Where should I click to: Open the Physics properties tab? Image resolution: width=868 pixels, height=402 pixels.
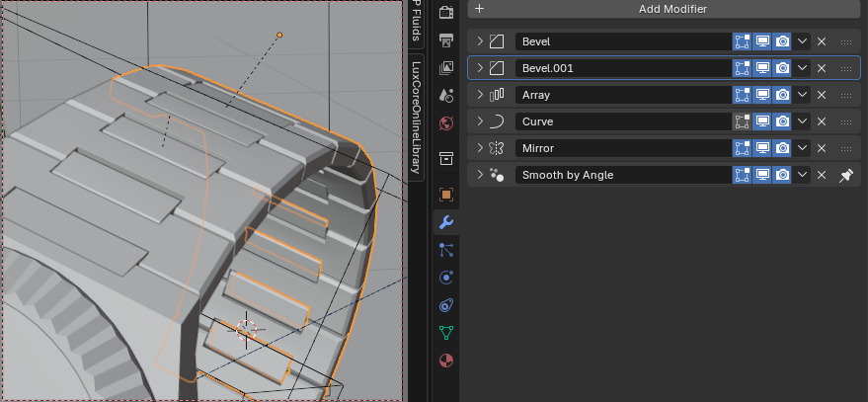(x=445, y=278)
